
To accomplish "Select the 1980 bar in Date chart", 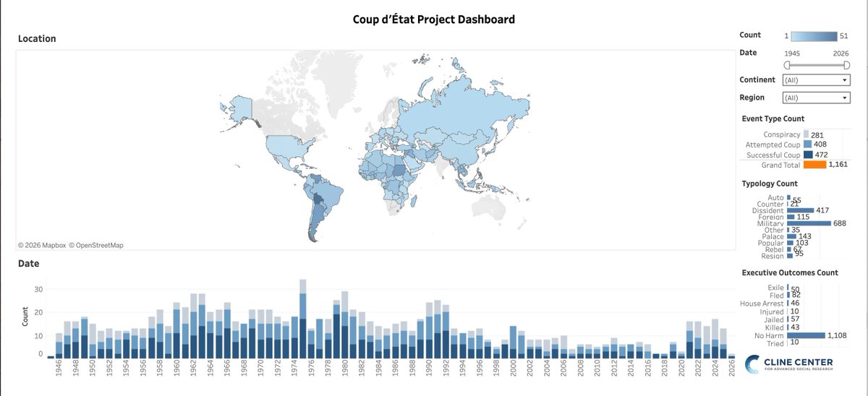I will click(345, 325).
